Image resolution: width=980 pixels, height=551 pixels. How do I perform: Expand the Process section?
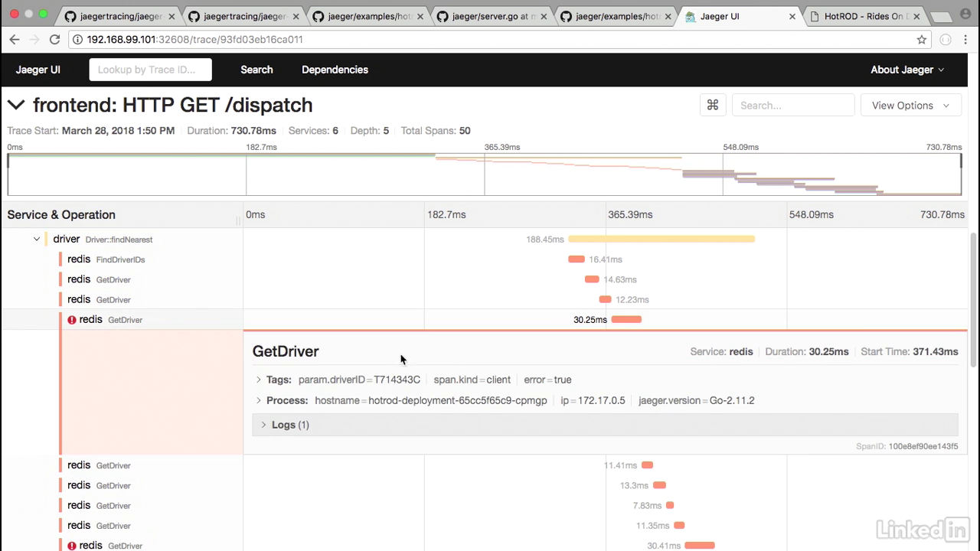tap(259, 400)
